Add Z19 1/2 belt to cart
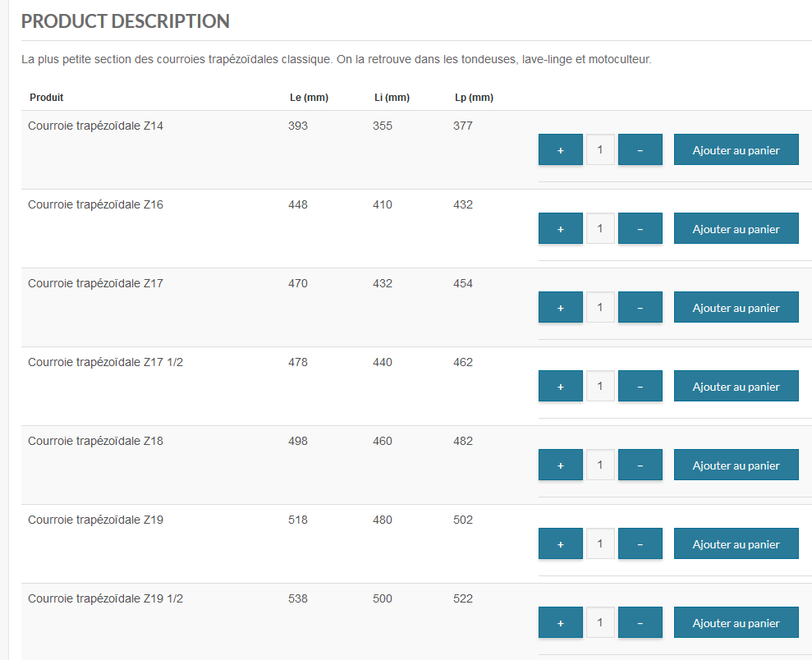Screen dimensions: 812x660 point(736,623)
